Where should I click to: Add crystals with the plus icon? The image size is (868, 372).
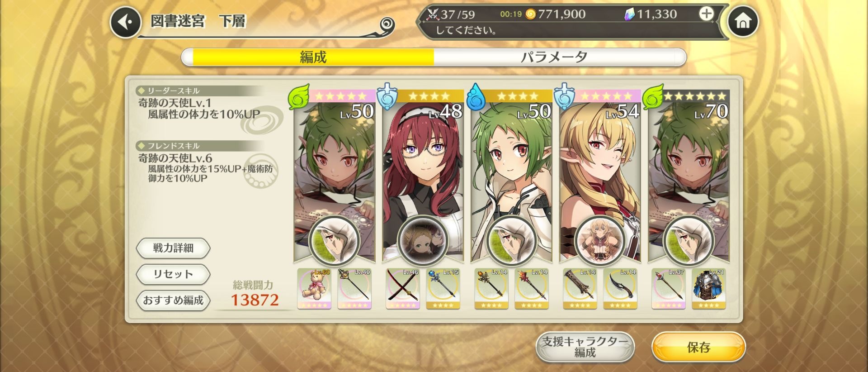706,14
